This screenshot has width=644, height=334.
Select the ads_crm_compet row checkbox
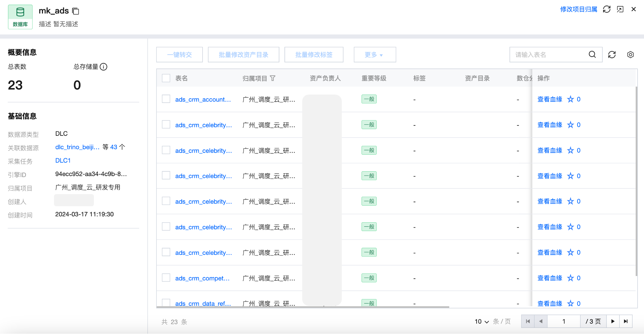click(x=166, y=278)
